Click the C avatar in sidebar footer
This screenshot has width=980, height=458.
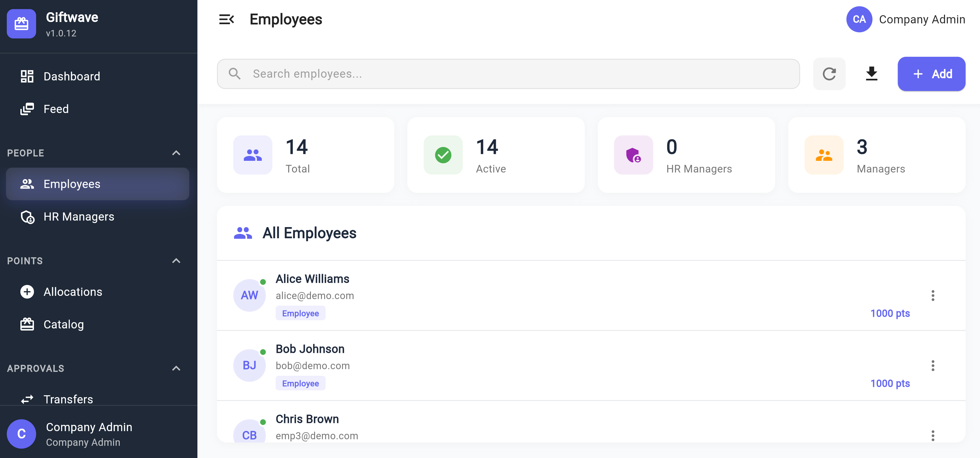(x=21, y=434)
